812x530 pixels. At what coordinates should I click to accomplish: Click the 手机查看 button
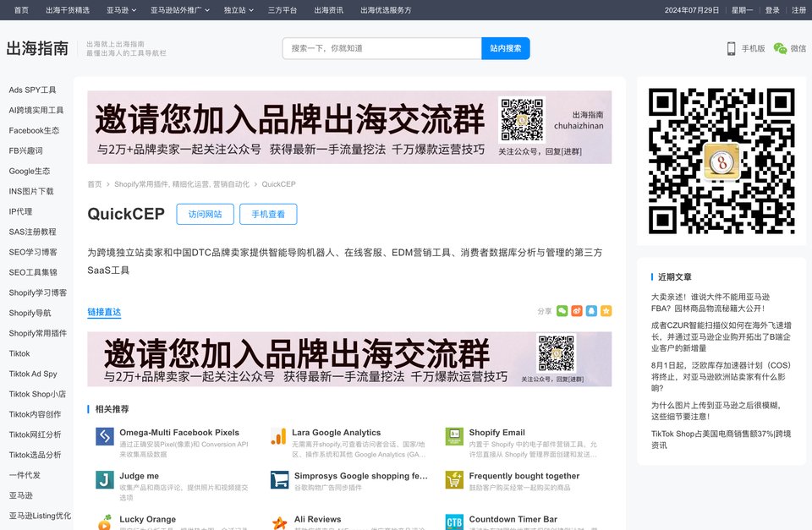click(268, 214)
